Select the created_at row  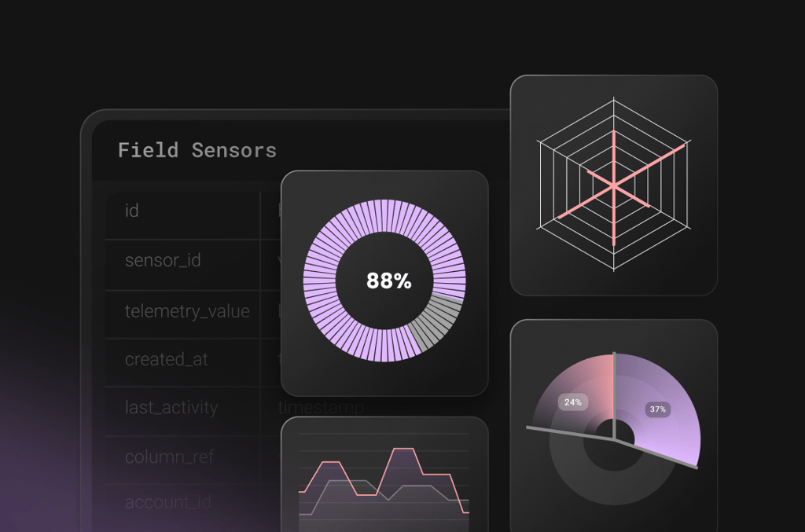coord(167,360)
